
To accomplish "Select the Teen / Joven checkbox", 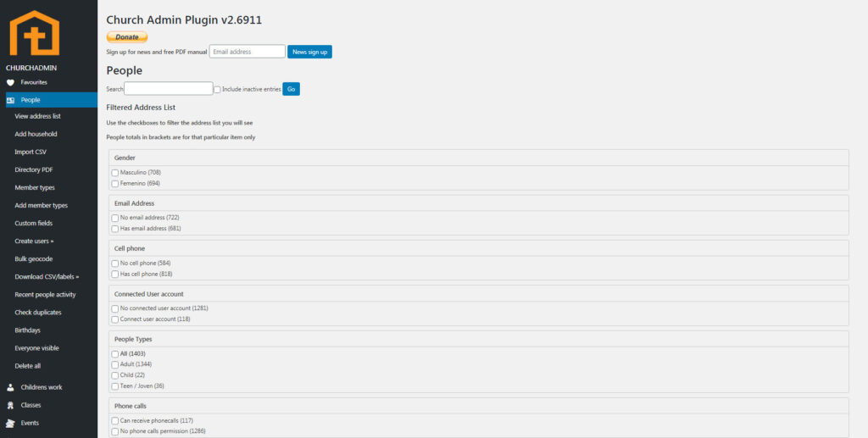I will pyautogui.click(x=115, y=386).
